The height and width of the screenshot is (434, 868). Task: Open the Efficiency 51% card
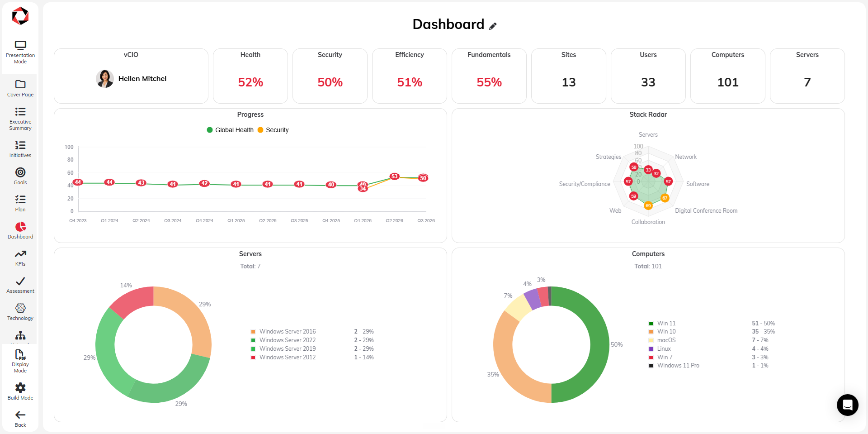[x=410, y=76]
